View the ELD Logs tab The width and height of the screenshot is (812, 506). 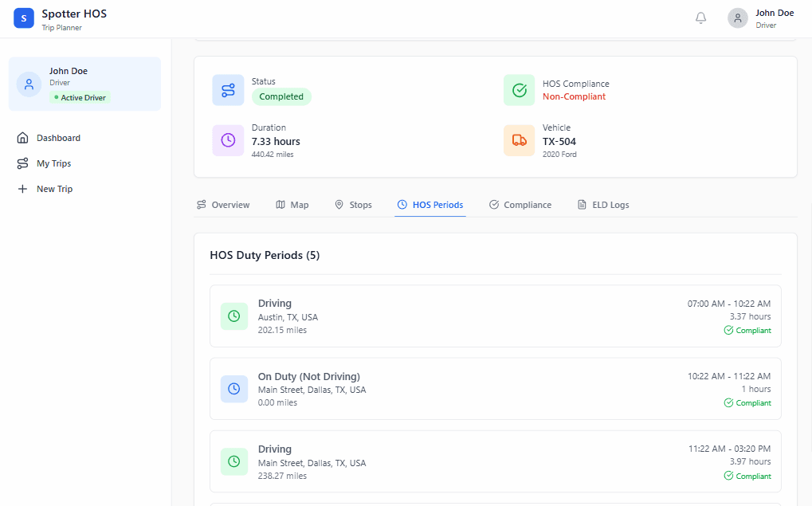click(x=603, y=205)
